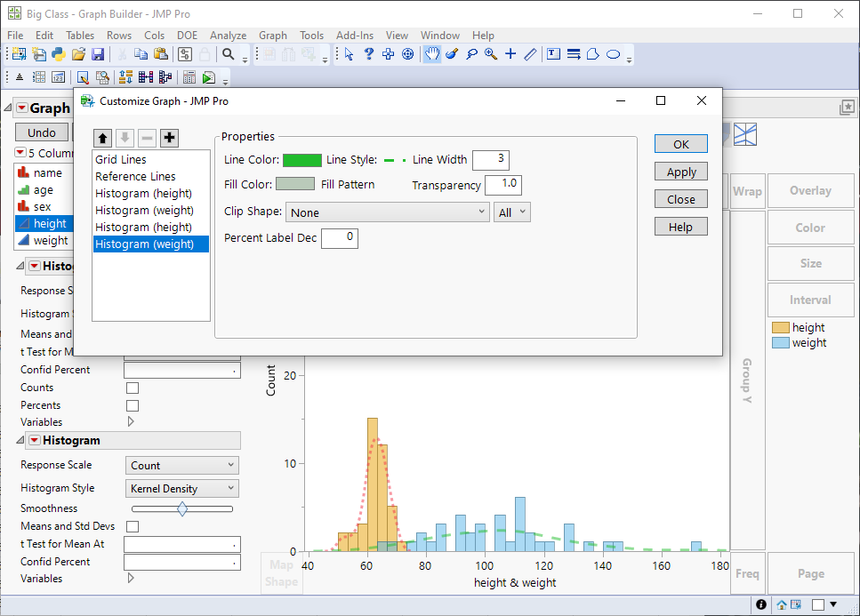Viewport: 860px width, 616px height.
Task: Click the paste clipboard icon
Action: (161, 54)
